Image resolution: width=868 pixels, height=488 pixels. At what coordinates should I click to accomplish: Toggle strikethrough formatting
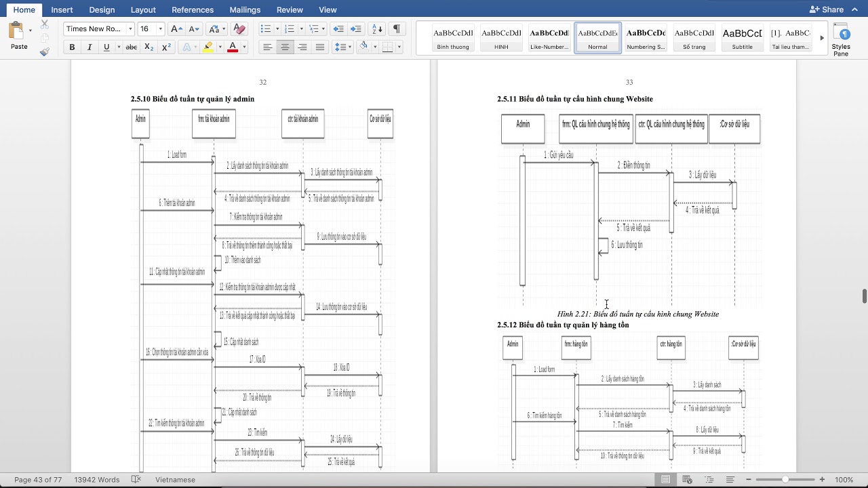tap(132, 47)
